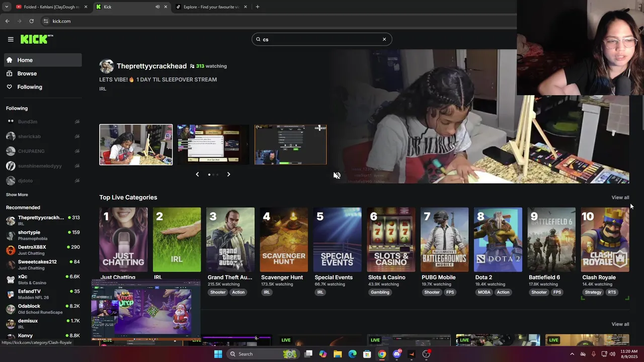644x362 pixels.
Task: Open followed channel sherickab
Action: pos(43,136)
